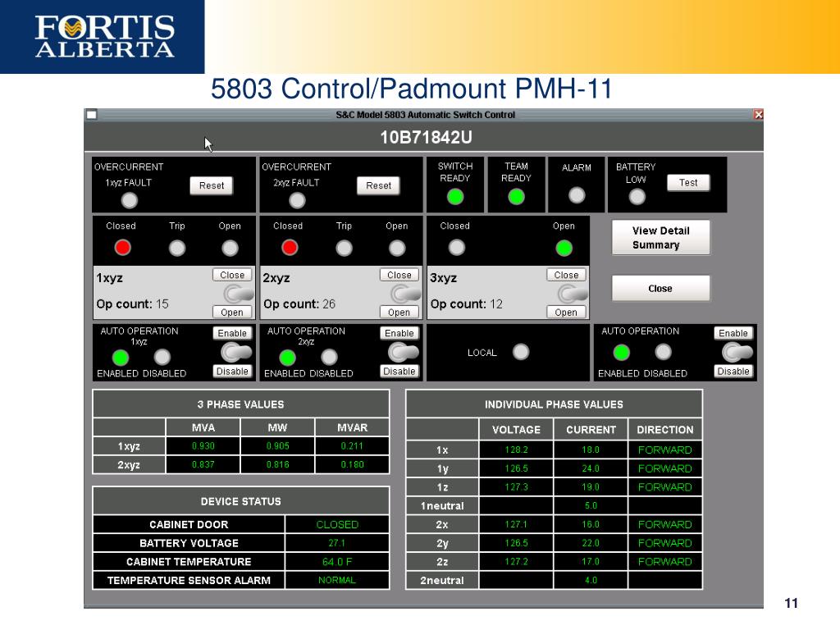The image size is (840, 630).
Task: Enable auto operation for 2xyz
Action: coord(399,333)
